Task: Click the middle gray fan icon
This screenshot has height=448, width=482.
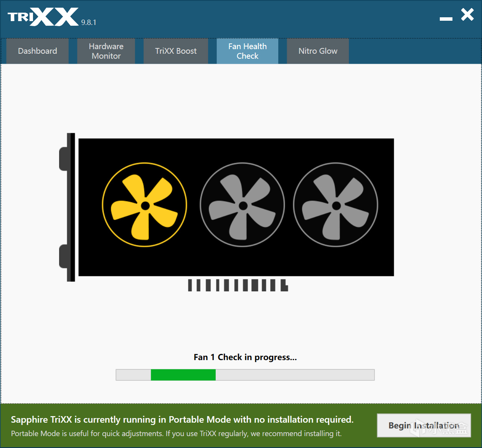Action: (243, 205)
